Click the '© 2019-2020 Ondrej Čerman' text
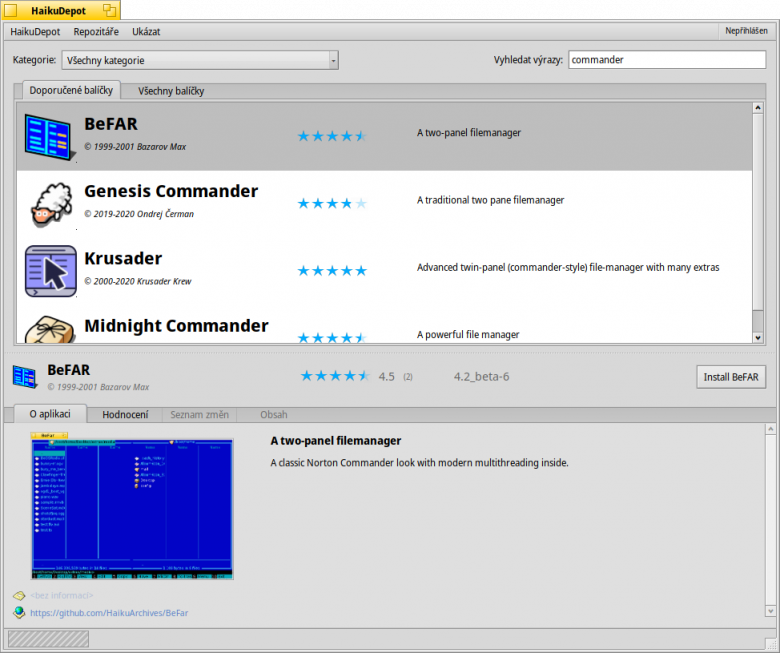 139,214
